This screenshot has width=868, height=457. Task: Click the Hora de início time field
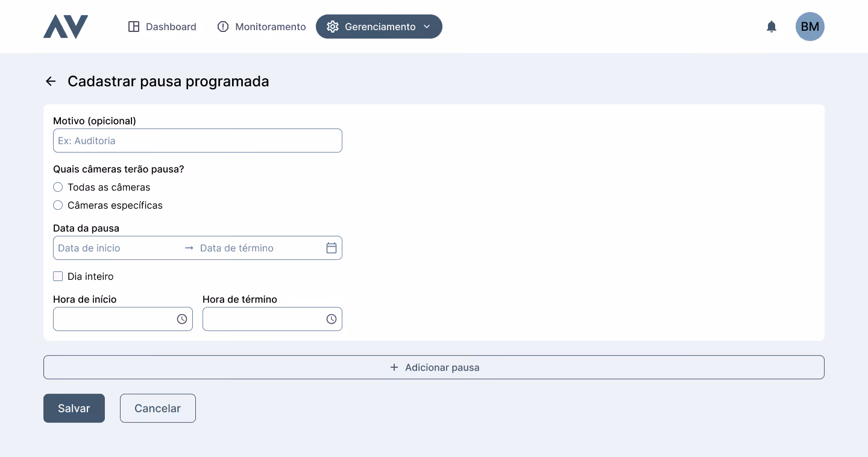123,319
